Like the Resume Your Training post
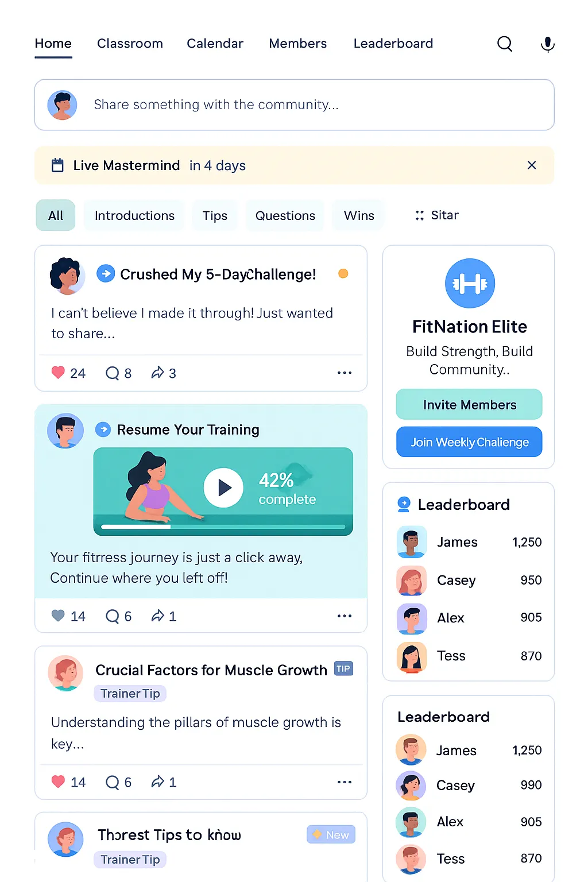Image resolution: width=588 pixels, height=882 pixels. [58, 616]
